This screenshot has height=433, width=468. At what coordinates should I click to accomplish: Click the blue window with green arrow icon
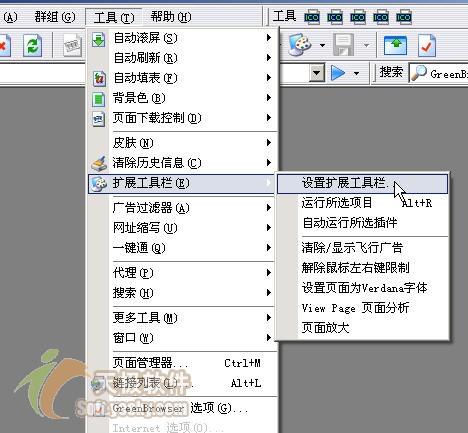pyautogui.click(x=395, y=45)
